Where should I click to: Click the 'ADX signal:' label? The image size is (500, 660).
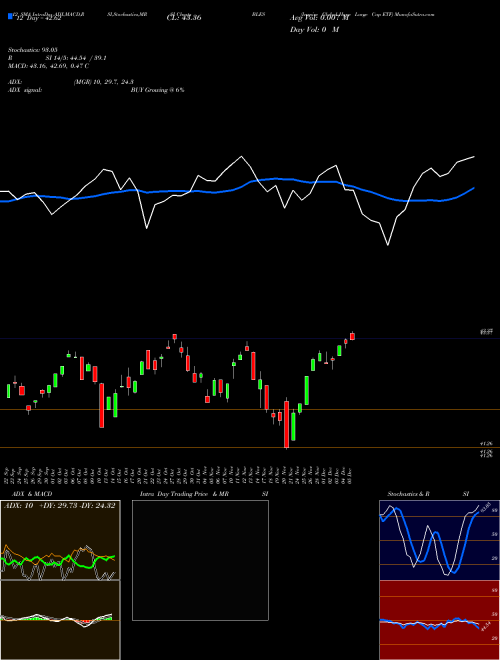[25, 90]
